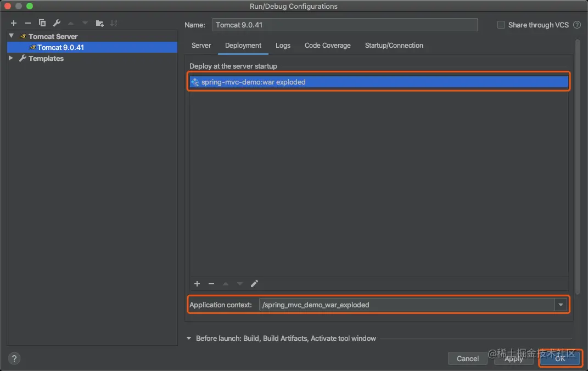Click the Apply button
The height and width of the screenshot is (371, 588).
pyautogui.click(x=513, y=358)
